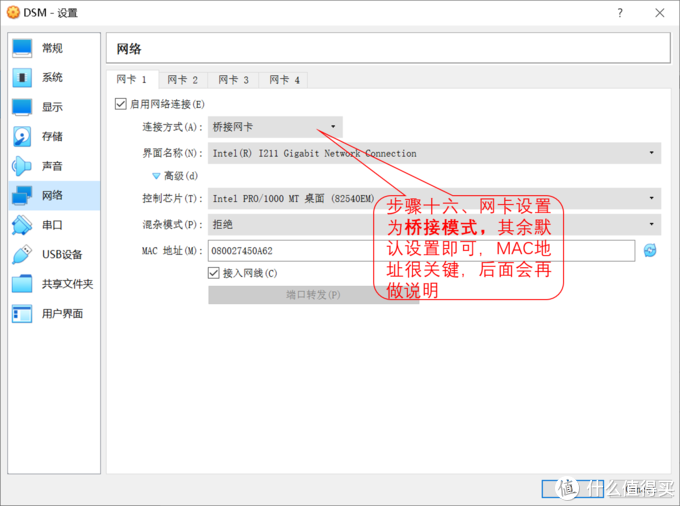Screen dimensions: 680x506
Task: Click the DSM settings window app icon
Action: point(13,13)
